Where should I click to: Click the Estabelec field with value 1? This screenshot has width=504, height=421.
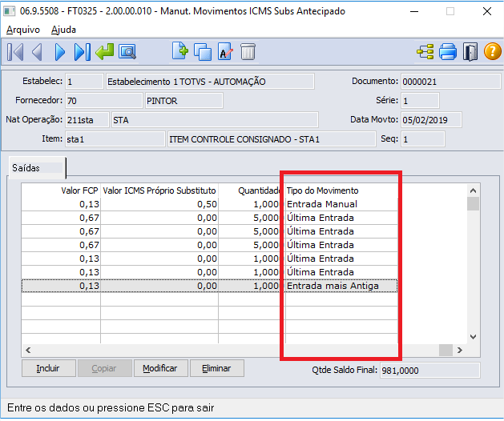tap(84, 82)
